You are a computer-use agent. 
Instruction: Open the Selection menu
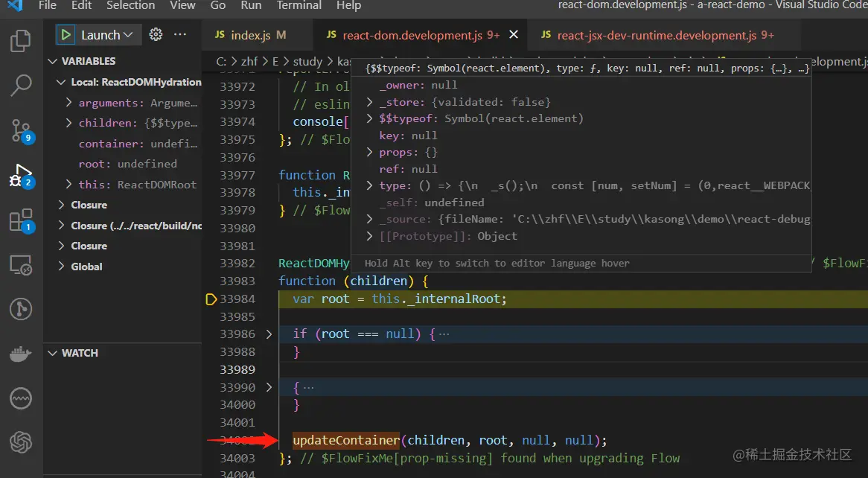(x=130, y=5)
